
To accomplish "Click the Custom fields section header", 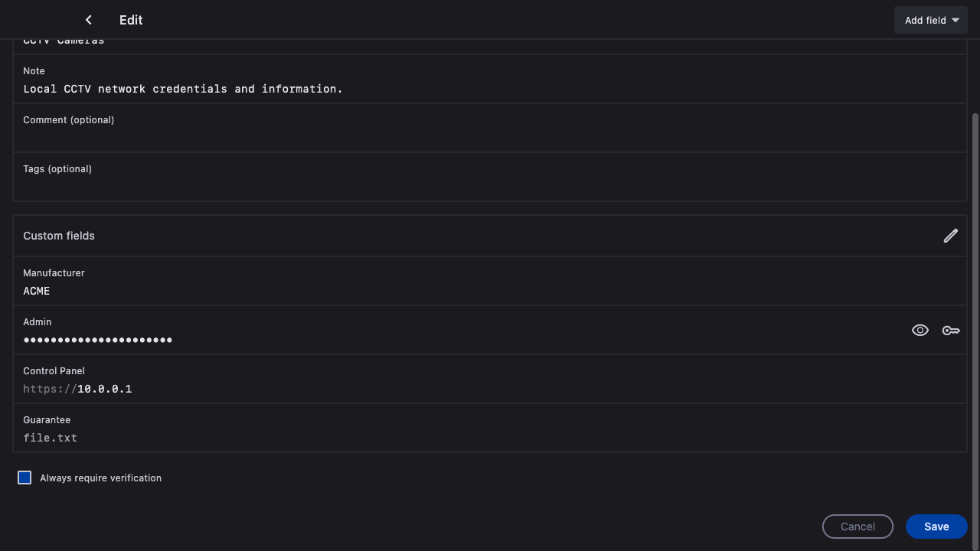I will coord(59,236).
